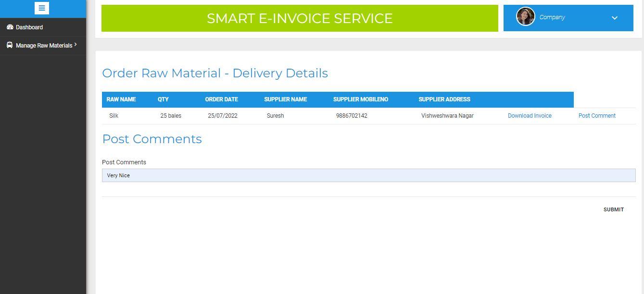The width and height of the screenshot is (644, 294).
Task: Toggle the hamburger sidebar menu icon
Action: [x=42, y=8]
